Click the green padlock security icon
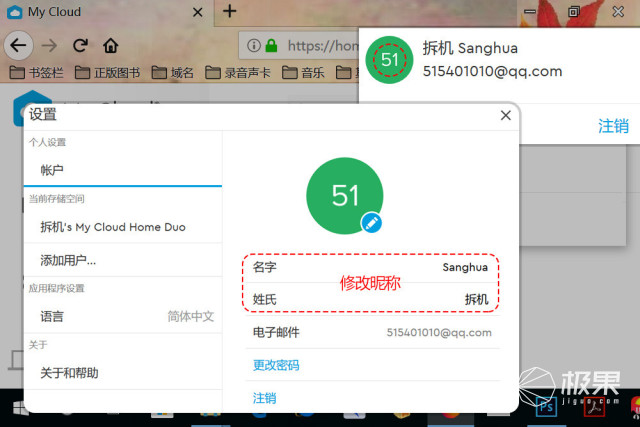 271,45
